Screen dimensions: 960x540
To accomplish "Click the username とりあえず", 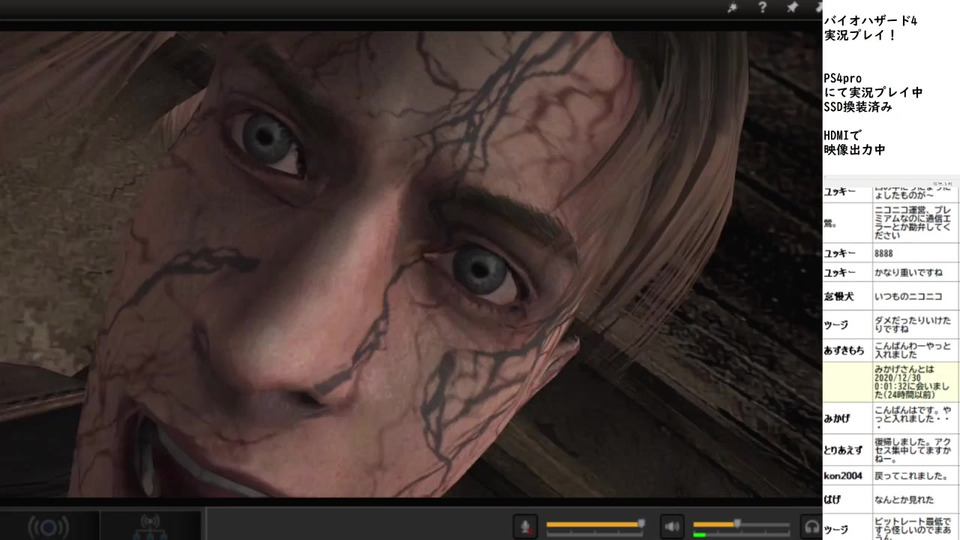I will point(843,450).
